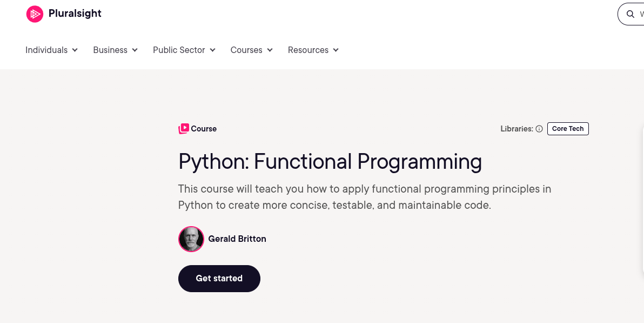Click the Pluralsight logo icon
This screenshot has height=323, width=644.
35,14
